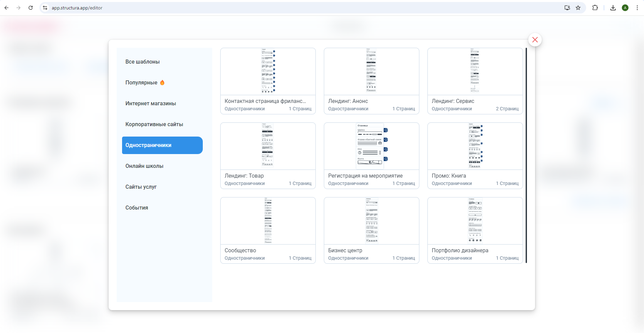The image size is (644, 333).
Task: Choose Корпоративные сайты category
Action: pyautogui.click(x=154, y=124)
